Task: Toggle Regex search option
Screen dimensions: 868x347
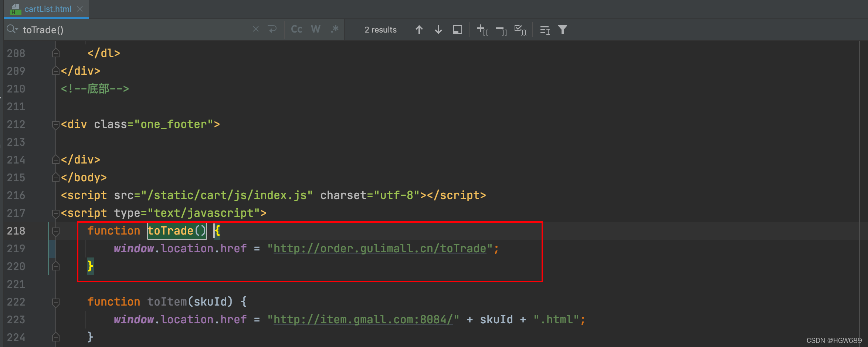Action: point(335,29)
